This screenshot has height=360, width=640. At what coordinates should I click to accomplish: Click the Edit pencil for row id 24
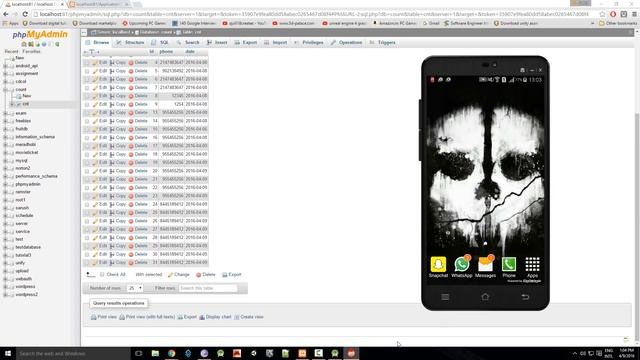[95, 204]
